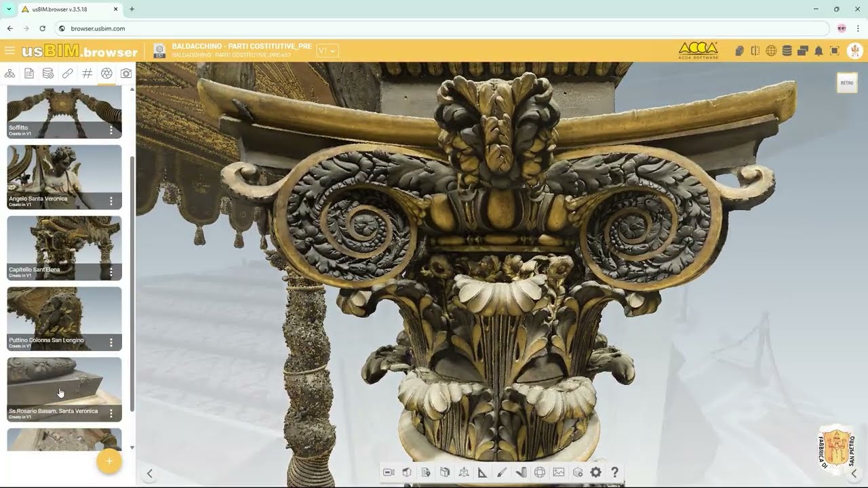Open options for Angelo Santa Veronica
The height and width of the screenshot is (488, 868).
(111, 201)
